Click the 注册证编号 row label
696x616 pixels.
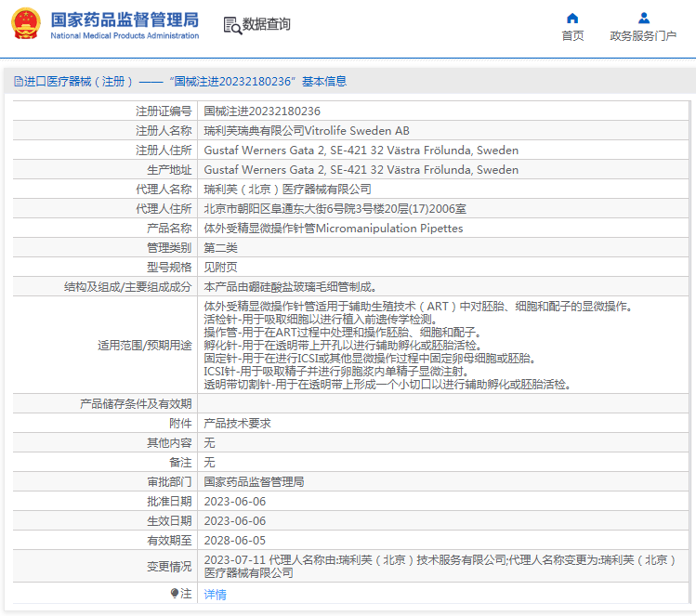(164, 111)
